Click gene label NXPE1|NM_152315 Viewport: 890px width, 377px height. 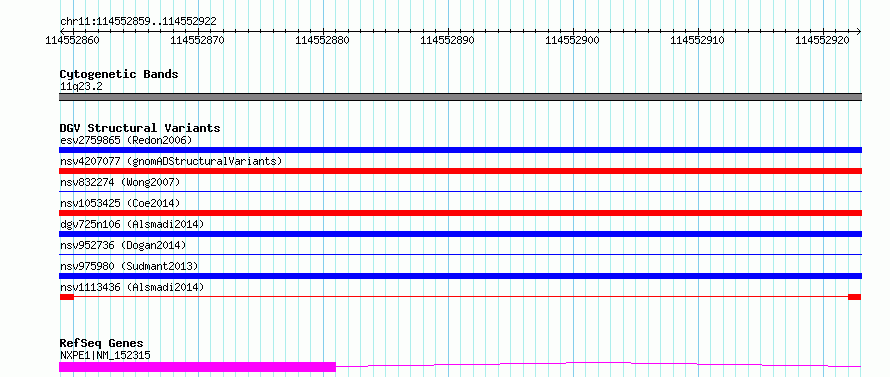(105, 356)
